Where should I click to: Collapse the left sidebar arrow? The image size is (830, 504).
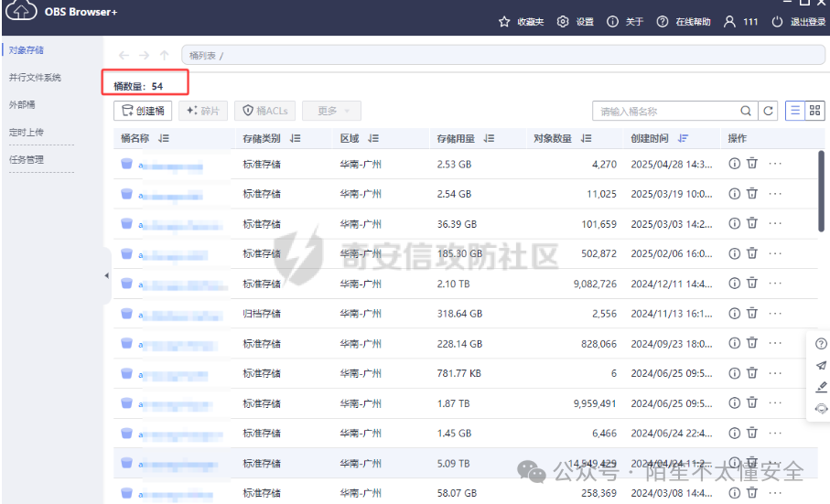tap(107, 275)
